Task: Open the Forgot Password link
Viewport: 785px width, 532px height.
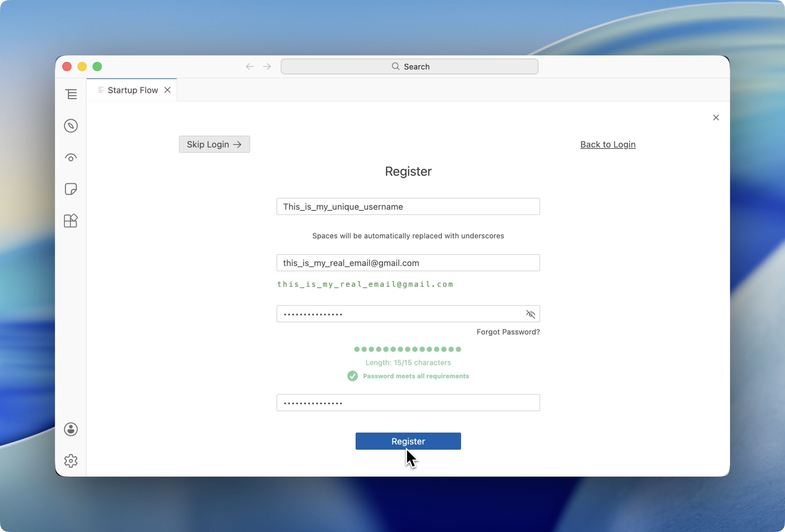Action: coord(508,332)
